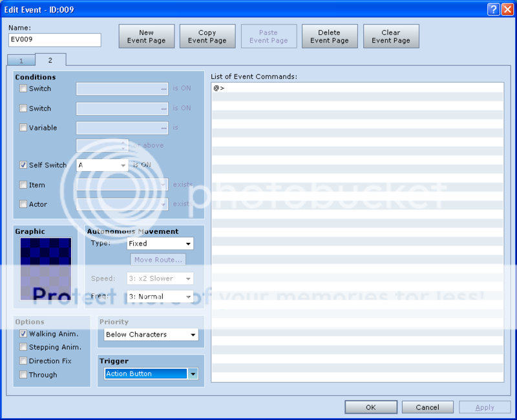
Task: Click the title bar Help question mark icon
Action: (492, 9)
